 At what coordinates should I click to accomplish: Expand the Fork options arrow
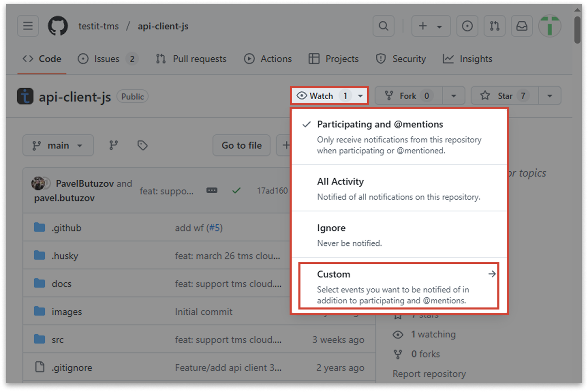tap(454, 96)
